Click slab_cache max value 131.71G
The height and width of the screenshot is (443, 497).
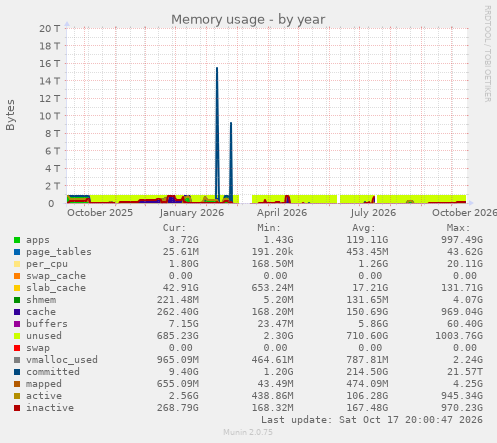point(462,288)
